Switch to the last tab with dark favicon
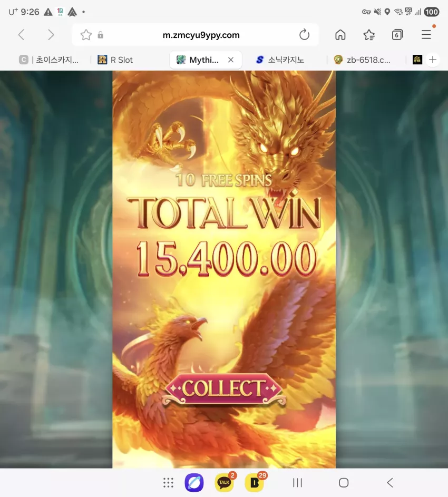Screen dimensions: 448x497 click(x=417, y=60)
